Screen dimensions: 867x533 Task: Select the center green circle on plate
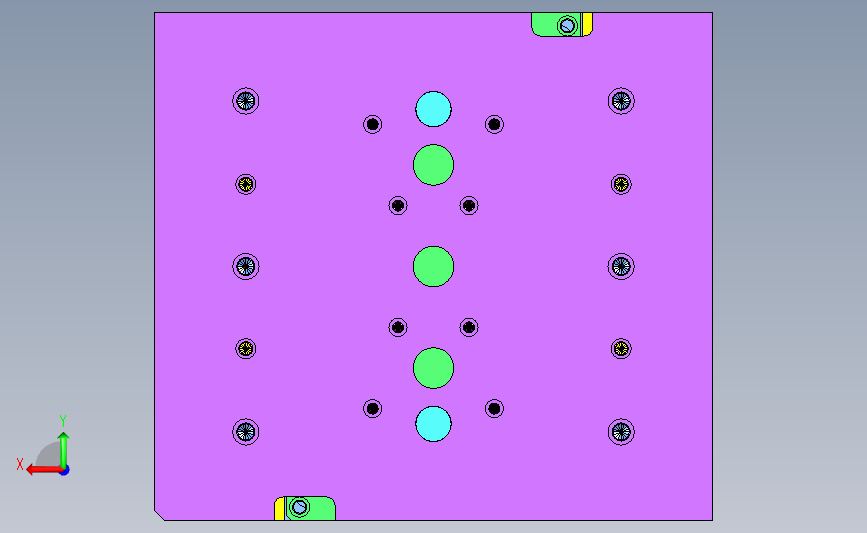[434, 266]
